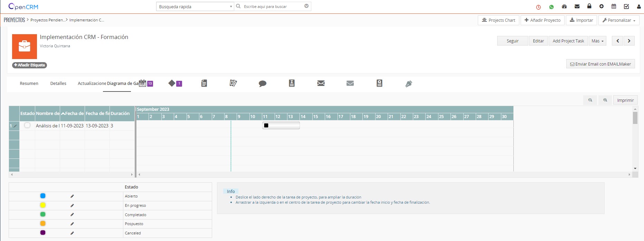Switch to the Resumen tab

click(x=29, y=83)
